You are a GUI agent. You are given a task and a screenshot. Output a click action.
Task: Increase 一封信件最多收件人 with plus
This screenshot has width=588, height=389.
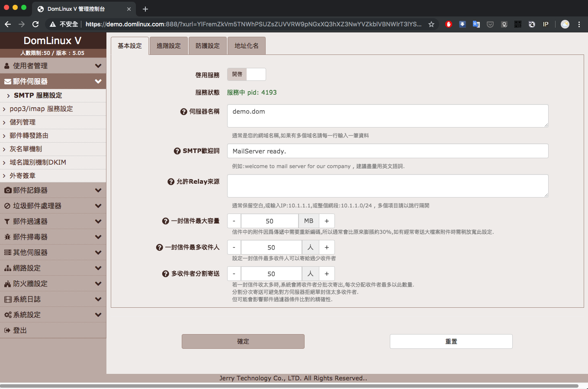tap(327, 247)
